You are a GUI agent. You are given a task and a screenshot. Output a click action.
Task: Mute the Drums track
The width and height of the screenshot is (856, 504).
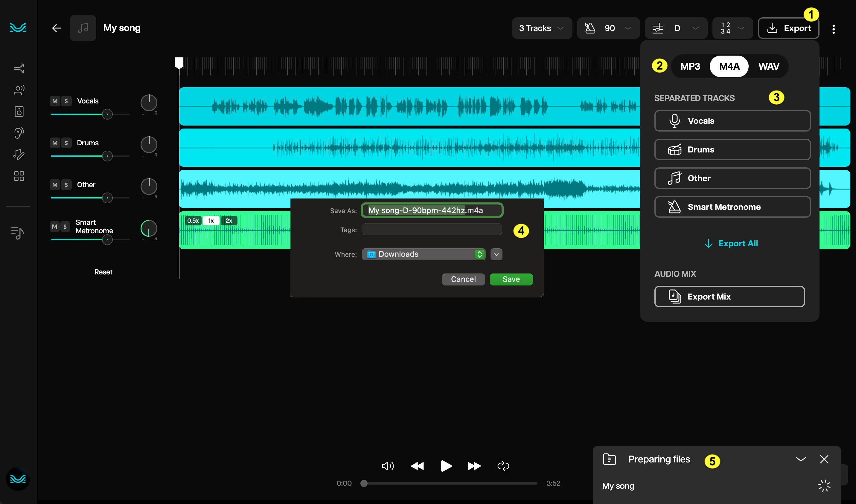(x=55, y=143)
